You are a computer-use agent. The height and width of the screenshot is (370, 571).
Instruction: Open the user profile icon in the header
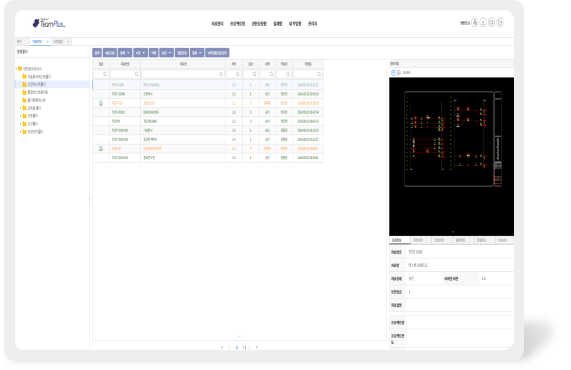[474, 23]
